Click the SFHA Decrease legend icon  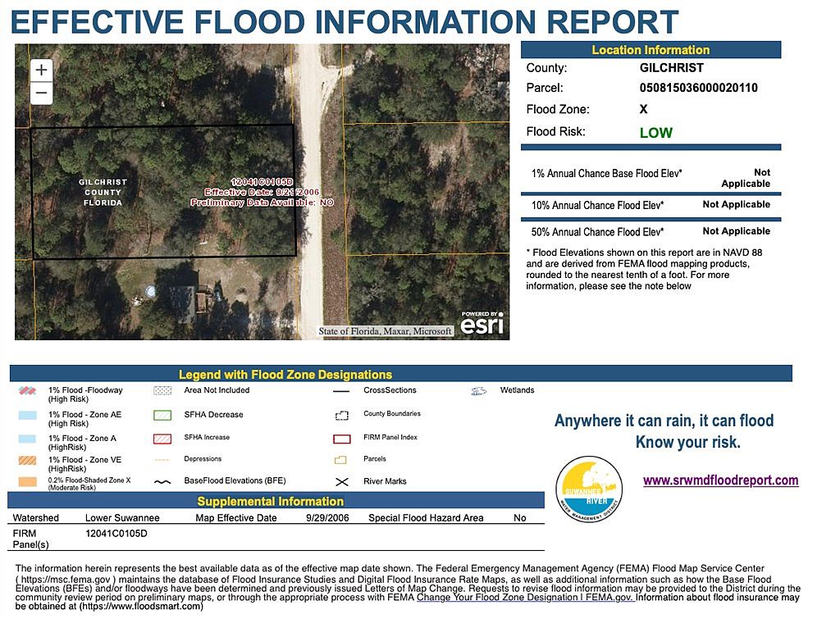tap(162, 415)
